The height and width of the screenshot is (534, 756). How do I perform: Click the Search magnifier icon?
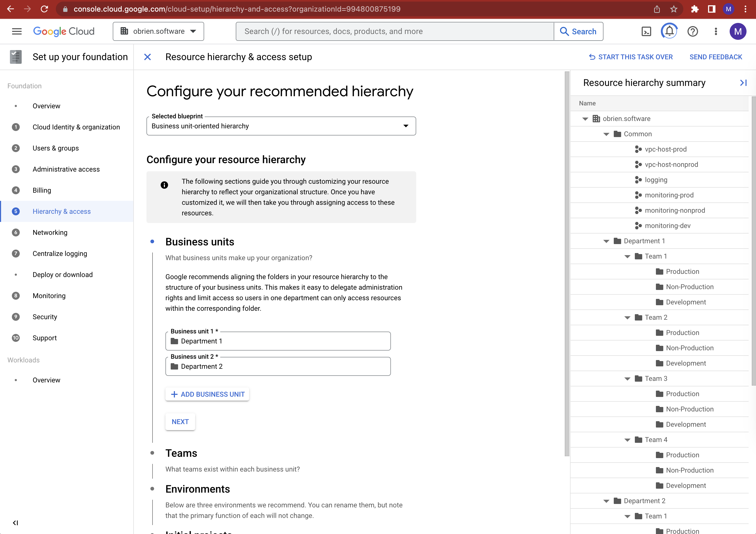564,31
